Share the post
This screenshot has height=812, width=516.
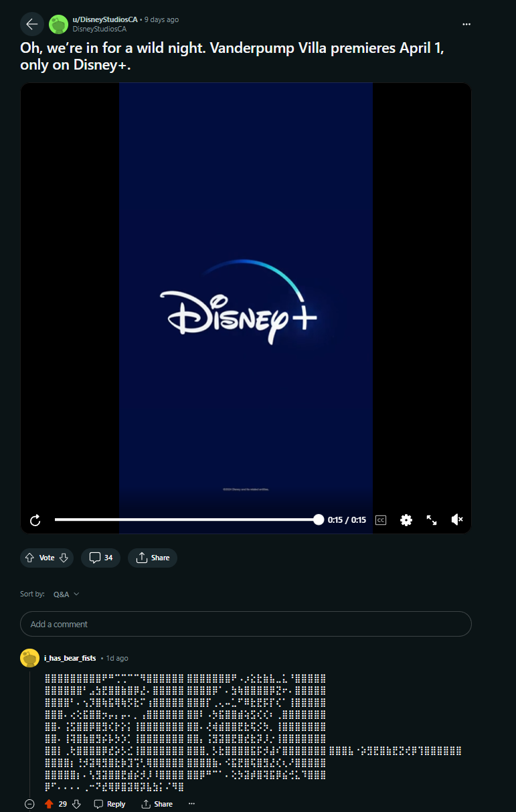153,558
